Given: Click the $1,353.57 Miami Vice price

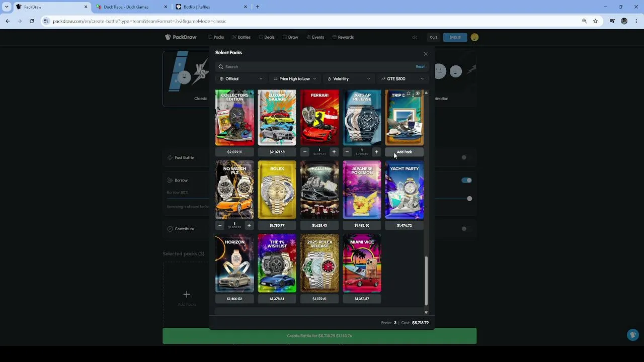Looking at the screenshot, I should coord(362,299).
